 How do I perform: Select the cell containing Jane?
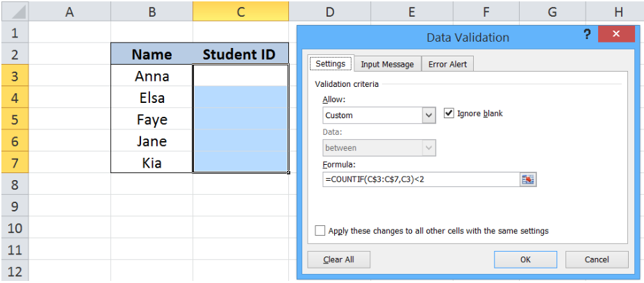point(152,141)
